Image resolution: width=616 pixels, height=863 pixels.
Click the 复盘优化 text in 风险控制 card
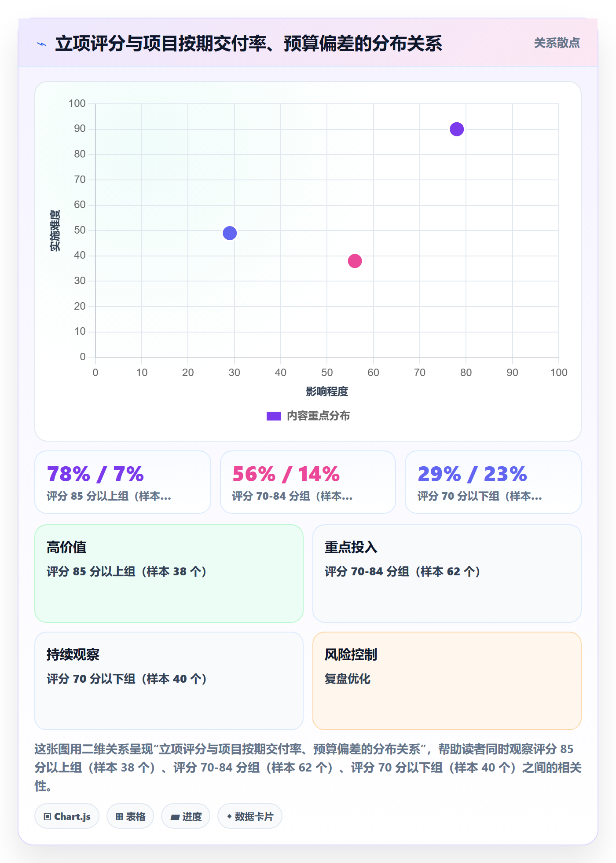coord(348,679)
